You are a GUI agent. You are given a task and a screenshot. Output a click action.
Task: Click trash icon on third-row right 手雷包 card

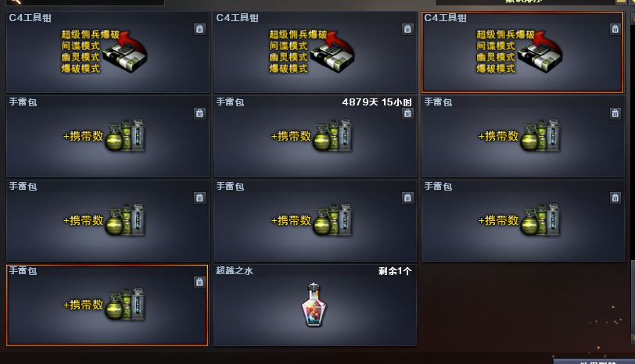(x=615, y=198)
